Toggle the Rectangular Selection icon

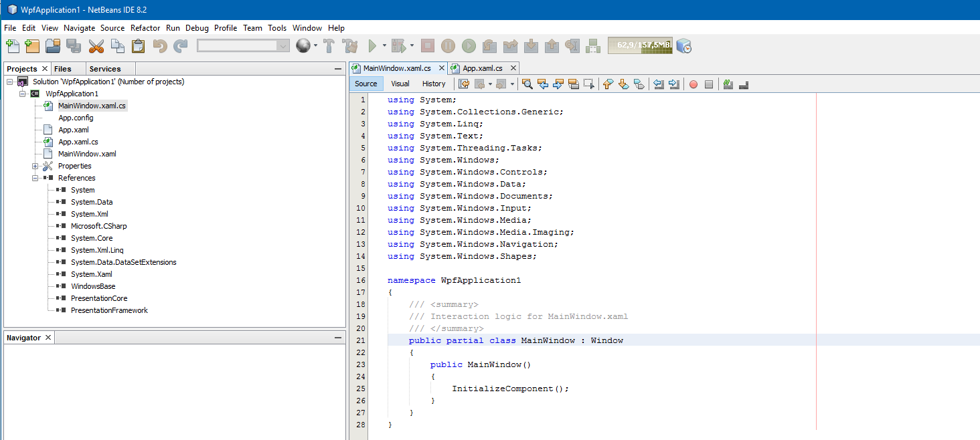tap(589, 84)
